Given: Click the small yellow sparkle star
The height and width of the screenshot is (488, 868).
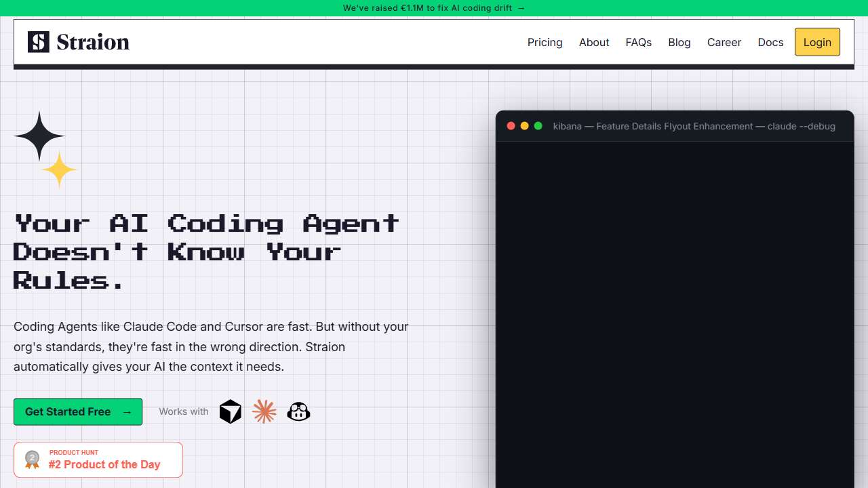Looking at the screenshot, I should coord(60,169).
